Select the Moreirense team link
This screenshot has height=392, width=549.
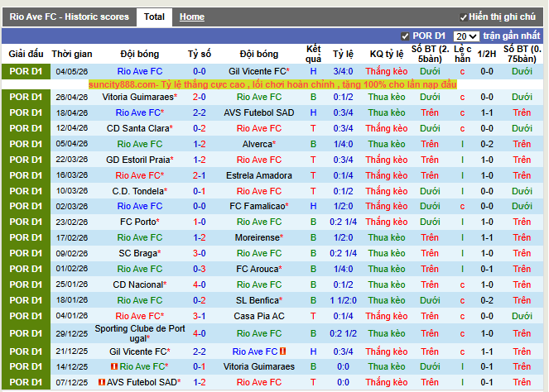pyautogui.click(x=258, y=238)
